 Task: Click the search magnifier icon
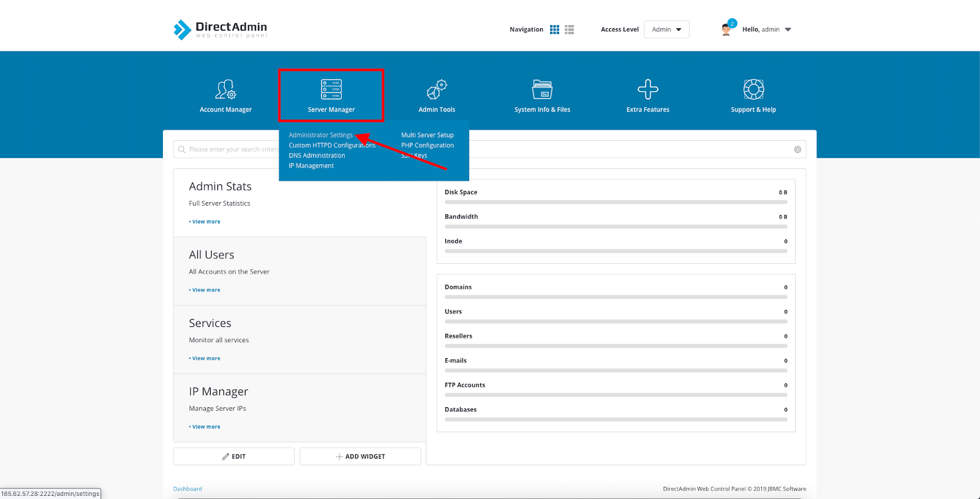[182, 149]
